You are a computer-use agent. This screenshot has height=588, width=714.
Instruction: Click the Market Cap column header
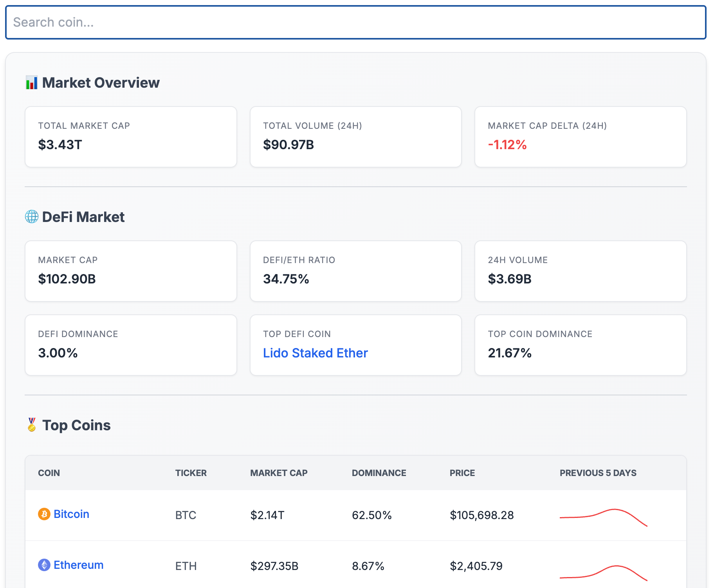pos(279,473)
